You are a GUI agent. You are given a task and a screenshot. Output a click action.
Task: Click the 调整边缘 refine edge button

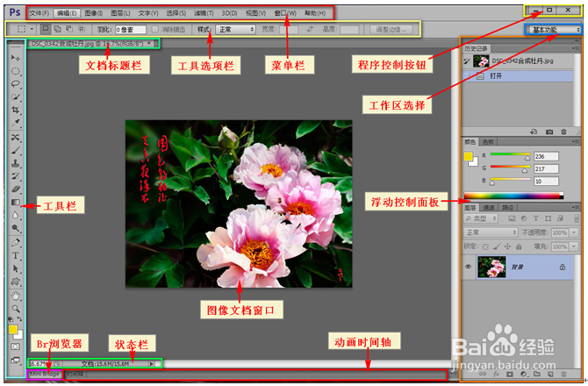[x=390, y=29]
